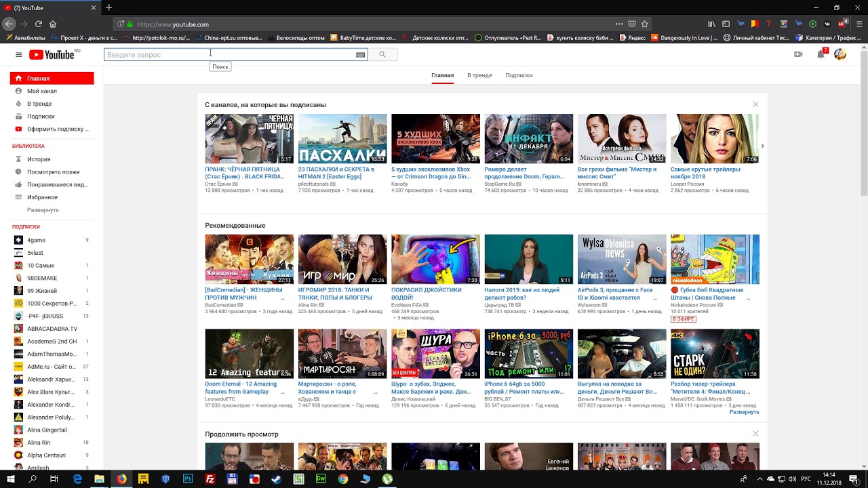This screenshot has height=488, width=868.
Task: Open Steam from the taskbar
Action: [x=277, y=479]
